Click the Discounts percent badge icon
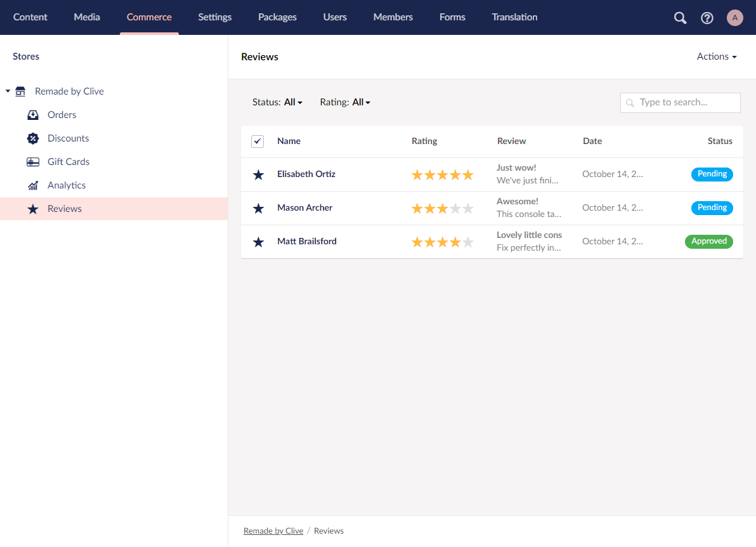The height and width of the screenshot is (547, 756). (x=33, y=138)
